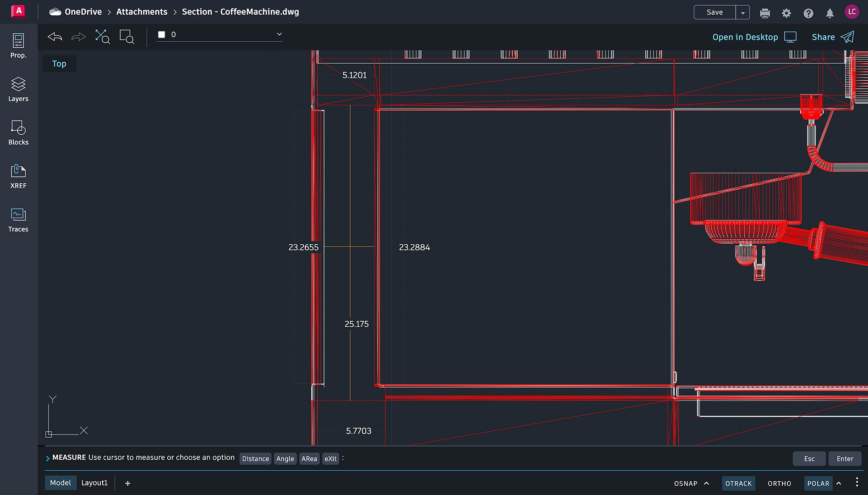This screenshot has width=868, height=495.
Task: Toggle POLAR tracking
Action: click(x=818, y=483)
